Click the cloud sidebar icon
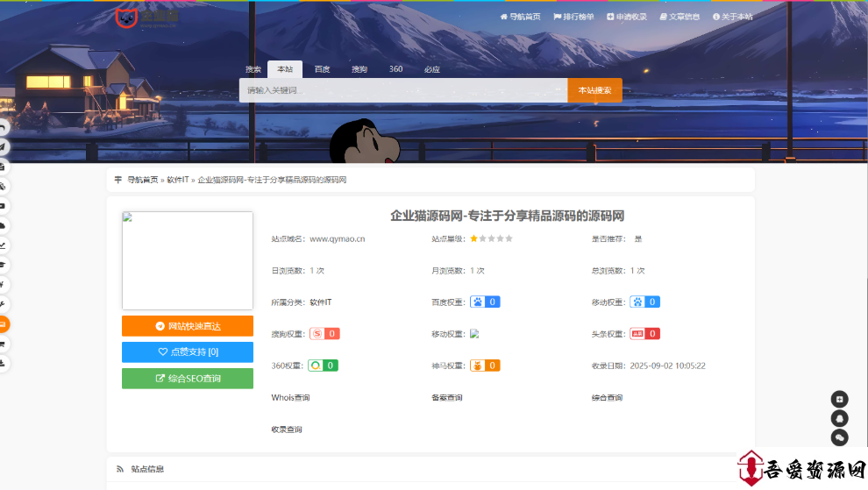The height and width of the screenshot is (490, 868). click(x=4, y=226)
